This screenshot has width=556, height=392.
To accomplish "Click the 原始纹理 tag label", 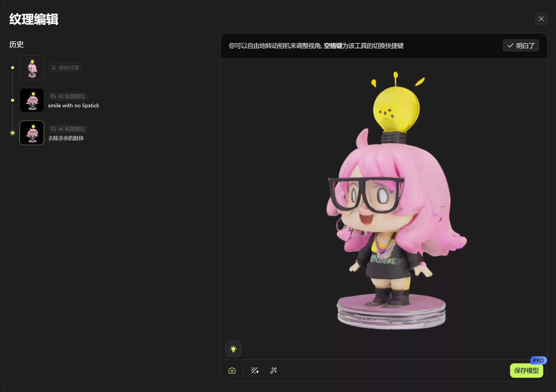I will pyautogui.click(x=65, y=67).
